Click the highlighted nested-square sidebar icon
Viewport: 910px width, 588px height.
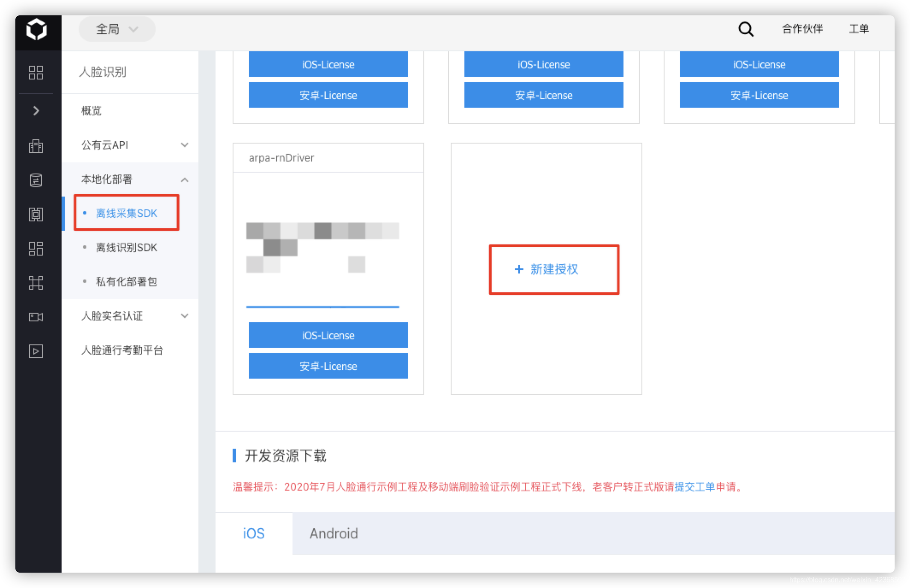(36, 215)
